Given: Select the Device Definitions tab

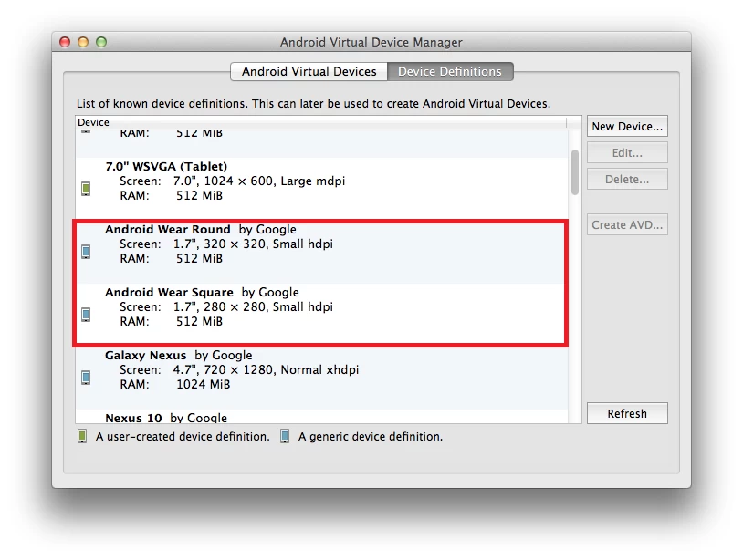Looking at the screenshot, I should [x=450, y=71].
